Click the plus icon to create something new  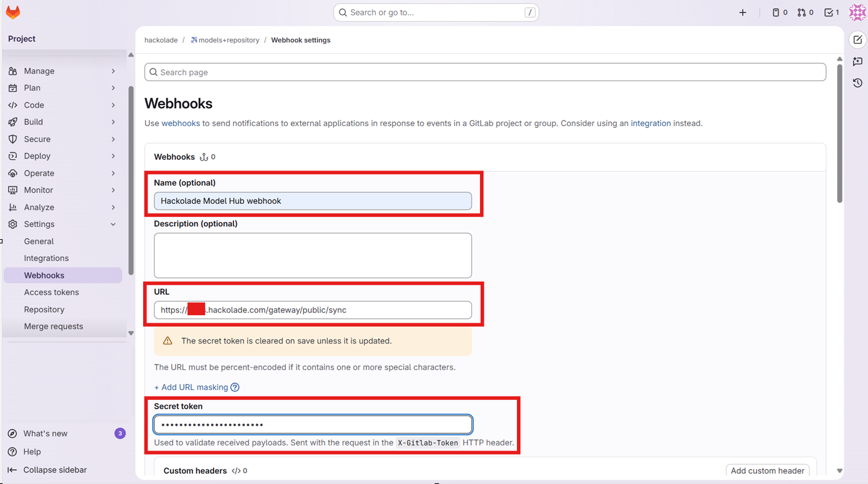pyautogui.click(x=743, y=12)
